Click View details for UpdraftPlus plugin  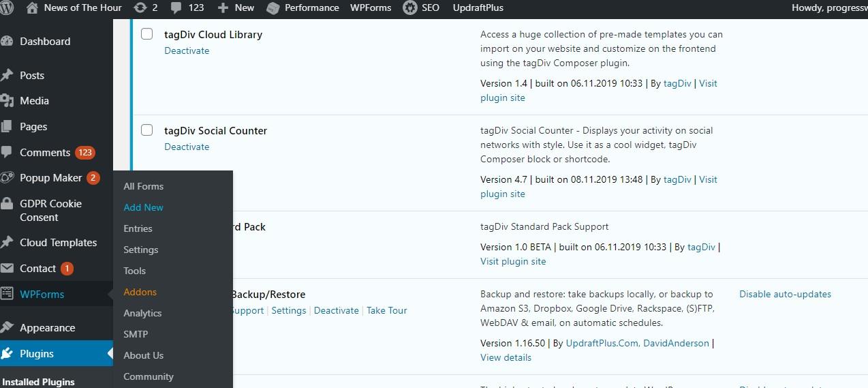[506, 357]
